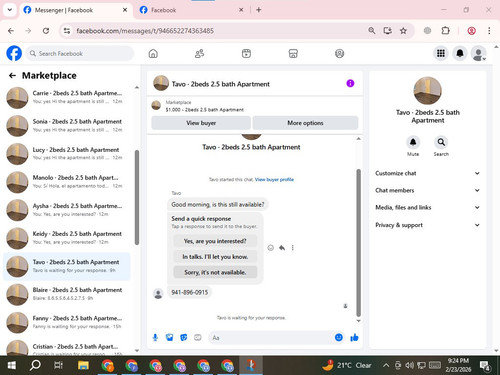Screen dimensions: 500x375
Task: Close the Messenger | Facebook tab
Action: 125,10
